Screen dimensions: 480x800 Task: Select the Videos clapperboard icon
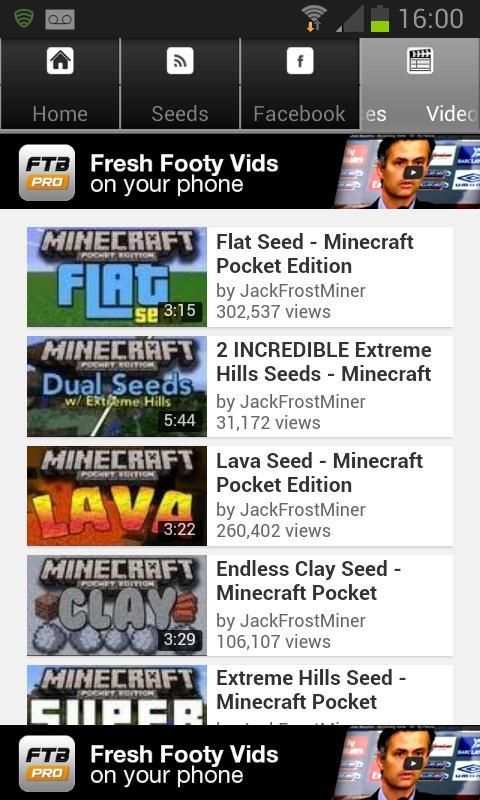coord(420,61)
